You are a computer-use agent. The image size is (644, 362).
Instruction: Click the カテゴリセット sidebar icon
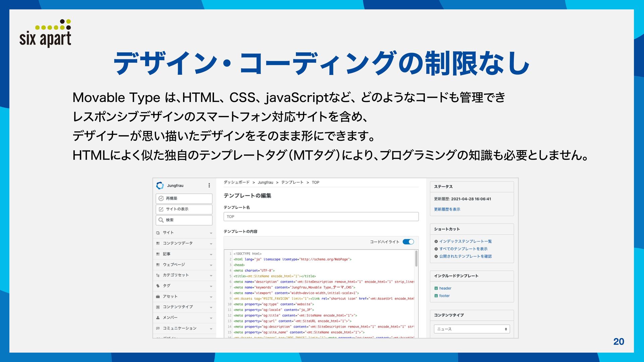(x=158, y=275)
